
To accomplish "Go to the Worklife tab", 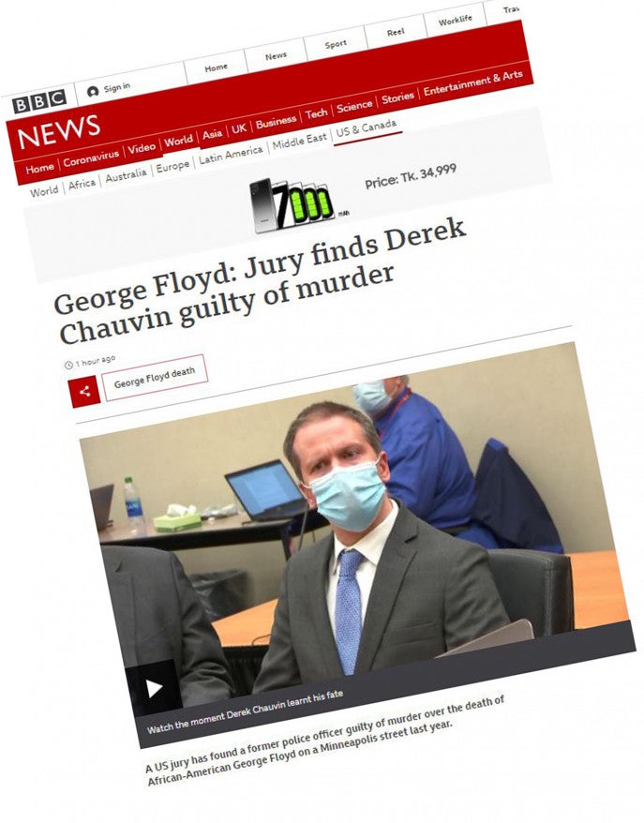I will point(455,21).
